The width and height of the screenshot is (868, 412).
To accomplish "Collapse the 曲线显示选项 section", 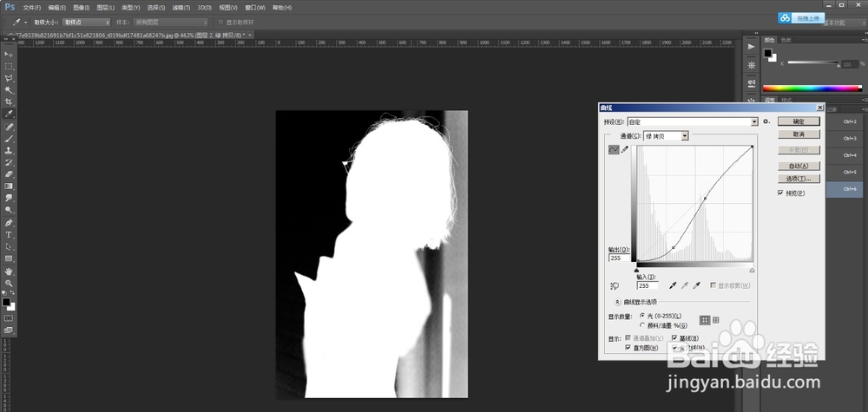I will (618, 301).
